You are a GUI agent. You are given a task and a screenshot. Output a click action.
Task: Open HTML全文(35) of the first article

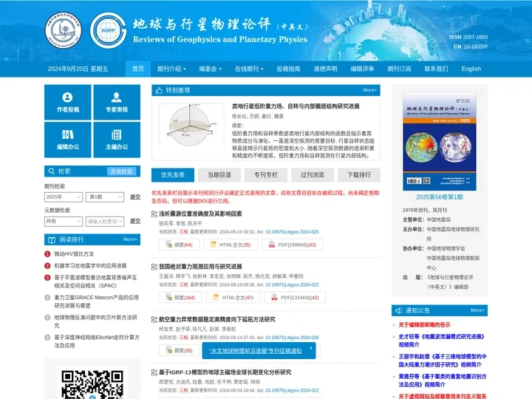(231, 245)
